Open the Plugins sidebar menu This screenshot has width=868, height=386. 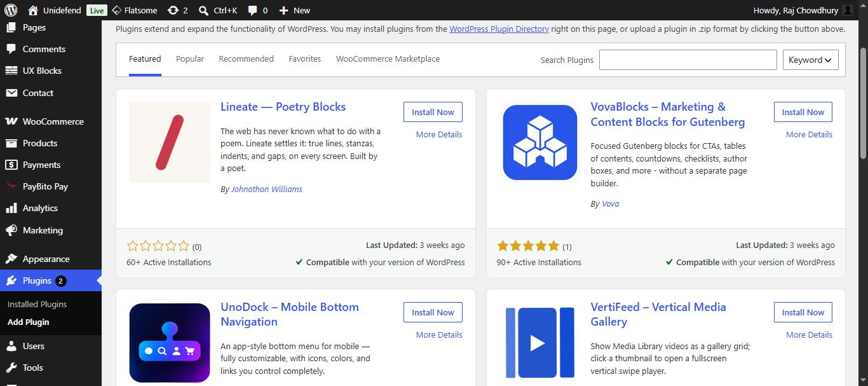pyautogui.click(x=51, y=280)
